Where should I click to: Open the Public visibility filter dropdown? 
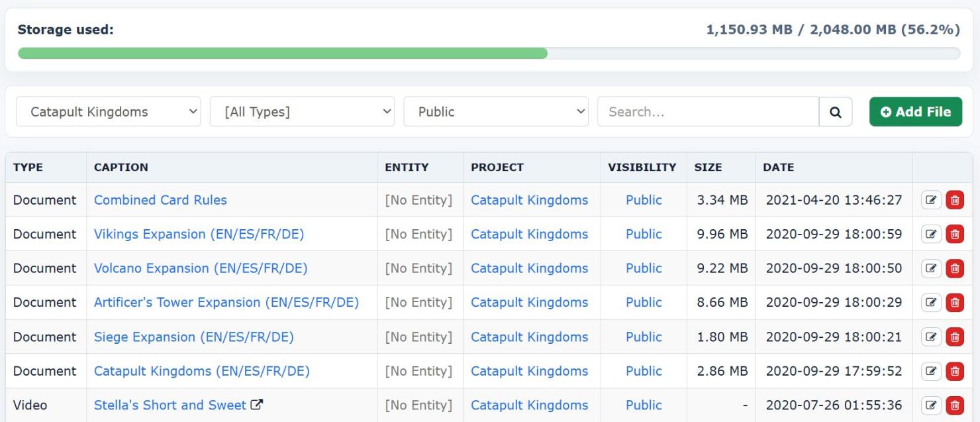(496, 112)
